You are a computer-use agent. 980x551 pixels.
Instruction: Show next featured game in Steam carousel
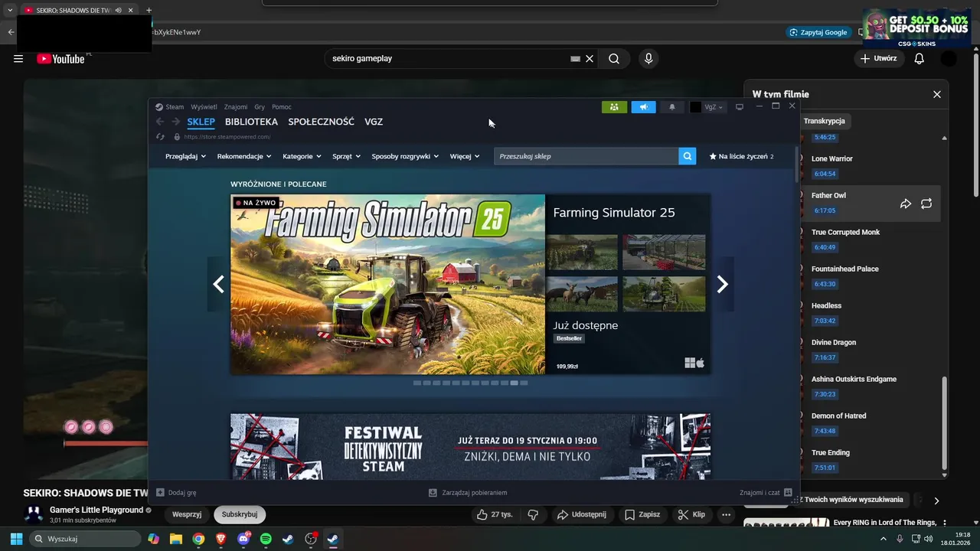[722, 285]
